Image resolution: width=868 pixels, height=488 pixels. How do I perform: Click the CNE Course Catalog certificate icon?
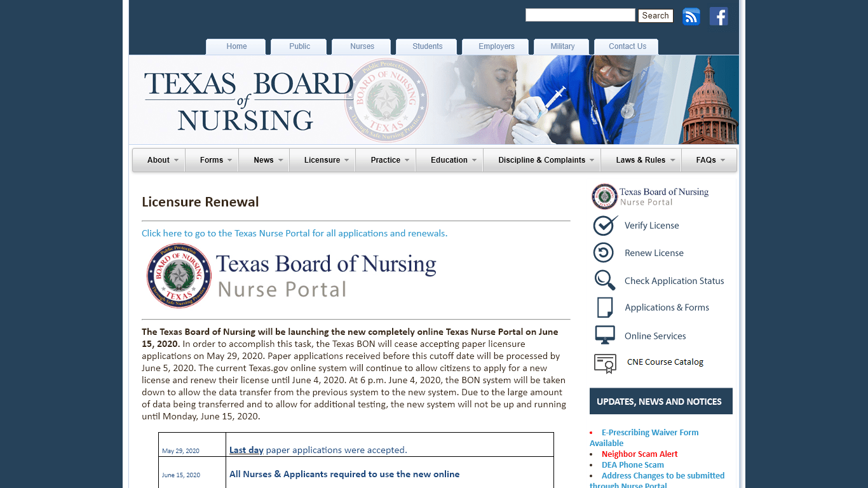click(x=606, y=363)
